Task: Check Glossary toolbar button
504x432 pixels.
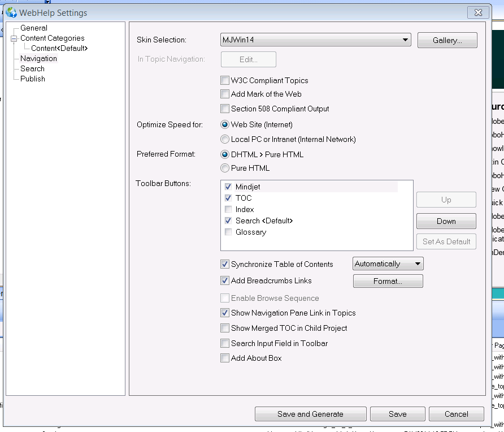Action: coord(228,232)
